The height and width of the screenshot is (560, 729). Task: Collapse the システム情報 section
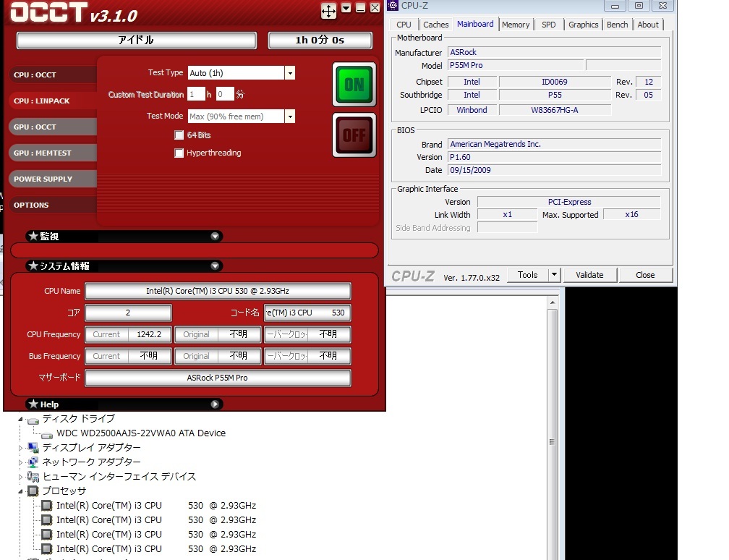tap(215, 266)
